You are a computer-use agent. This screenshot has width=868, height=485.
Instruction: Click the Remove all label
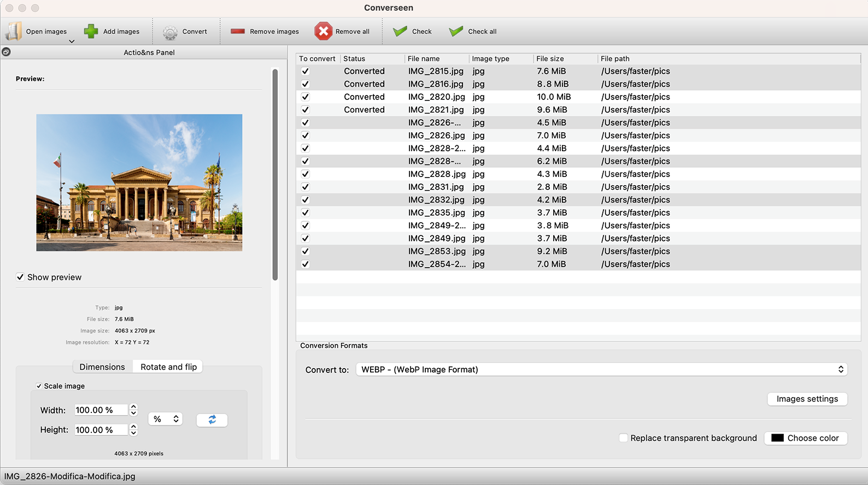(353, 32)
